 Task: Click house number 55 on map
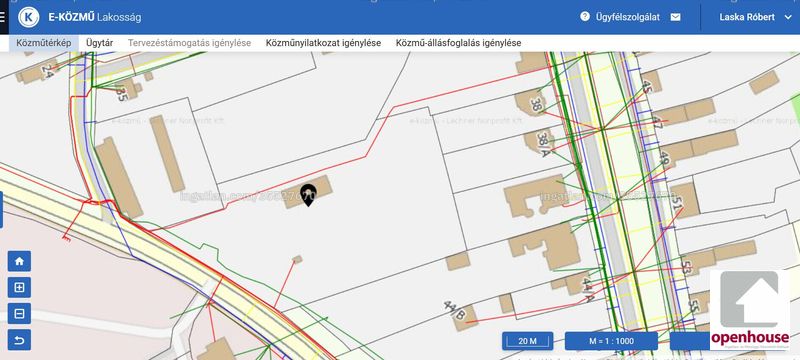click(x=693, y=305)
